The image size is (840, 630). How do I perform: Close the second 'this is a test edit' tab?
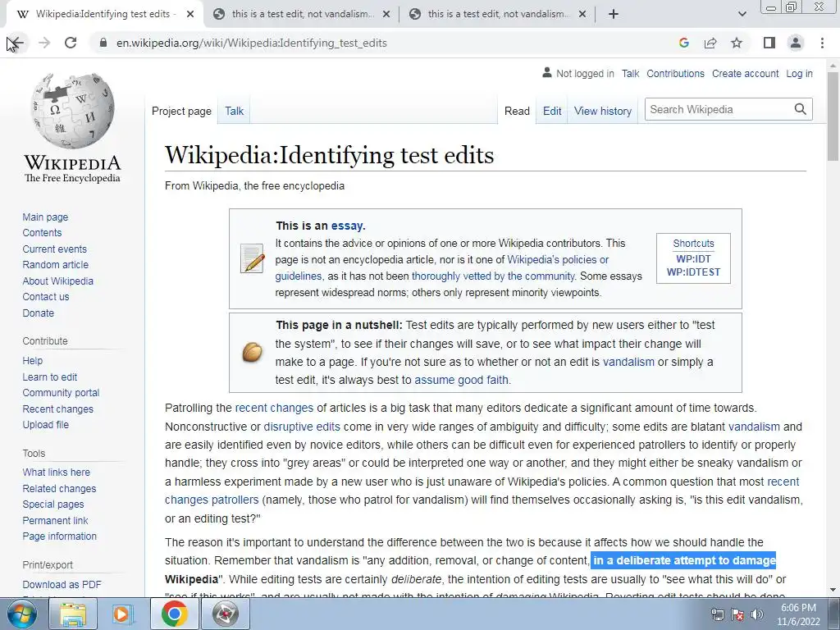point(386,15)
